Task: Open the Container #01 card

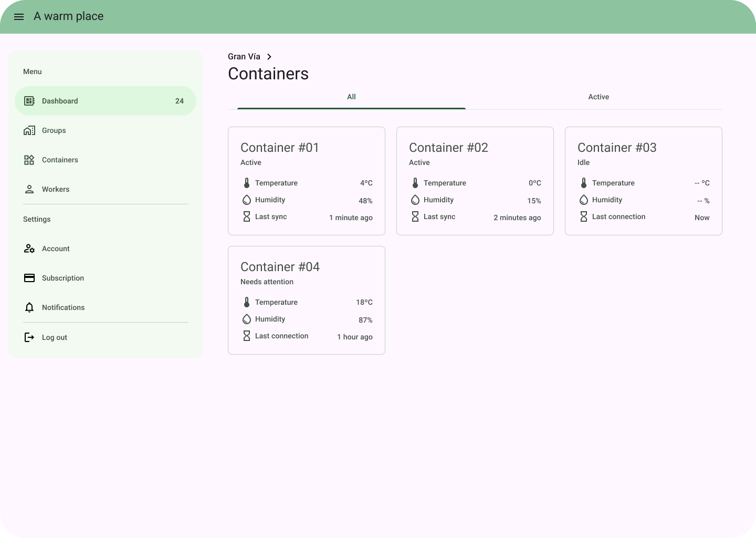Action: [307, 181]
